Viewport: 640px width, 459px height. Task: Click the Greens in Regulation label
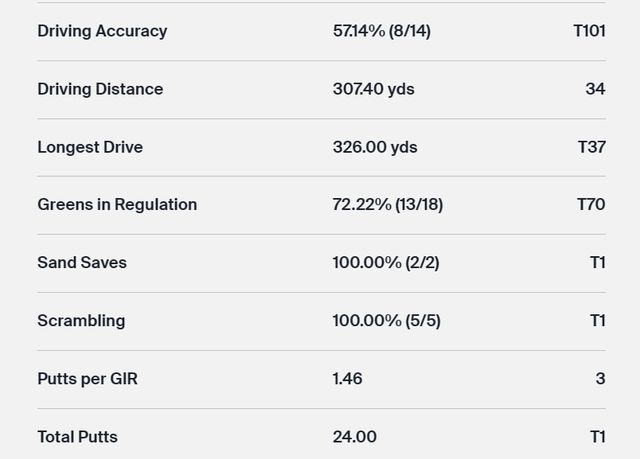pos(117,205)
